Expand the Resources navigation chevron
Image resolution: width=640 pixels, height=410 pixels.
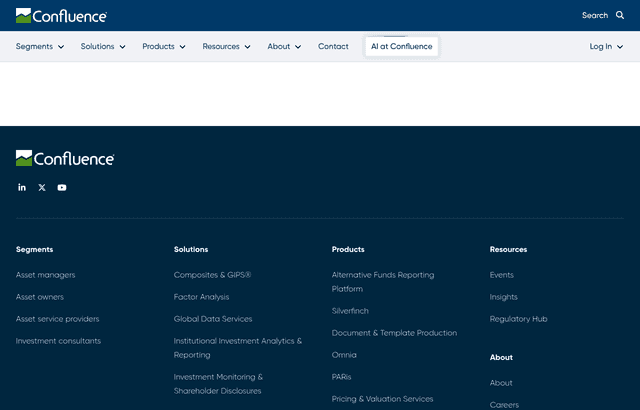click(x=247, y=47)
